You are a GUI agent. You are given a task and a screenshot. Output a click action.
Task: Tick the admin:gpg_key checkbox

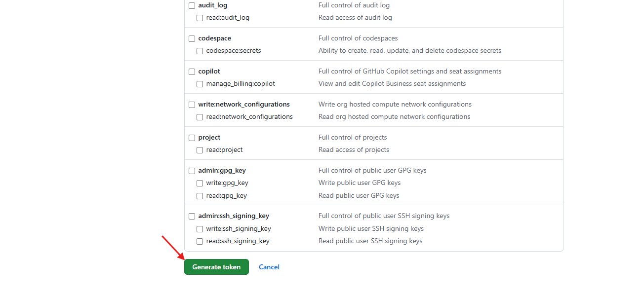tap(192, 171)
